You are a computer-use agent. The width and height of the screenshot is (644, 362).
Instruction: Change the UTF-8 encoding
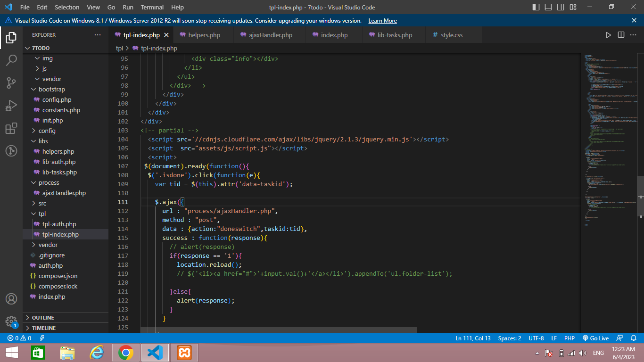[x=536, y=338]
